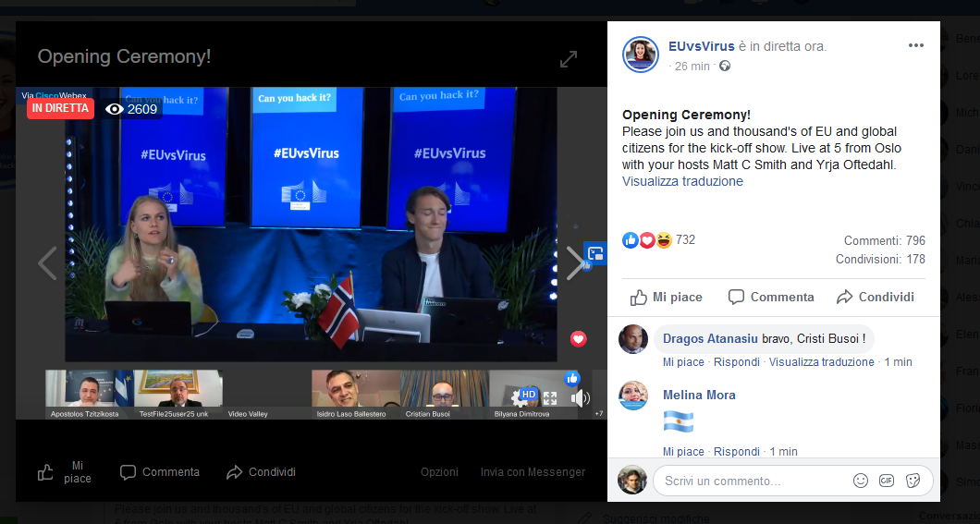Go to the next media item
This screenshot has width=980, height=524.
[x=576, y=263]
